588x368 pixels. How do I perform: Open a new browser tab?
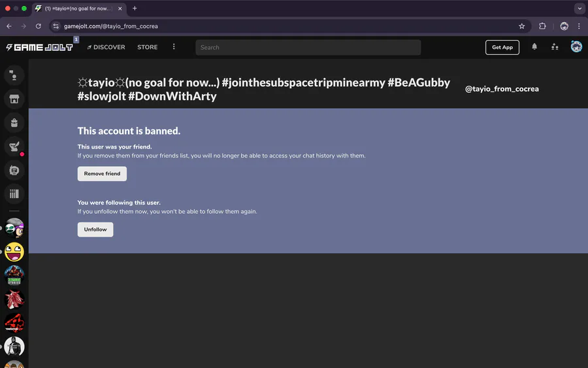135,8
